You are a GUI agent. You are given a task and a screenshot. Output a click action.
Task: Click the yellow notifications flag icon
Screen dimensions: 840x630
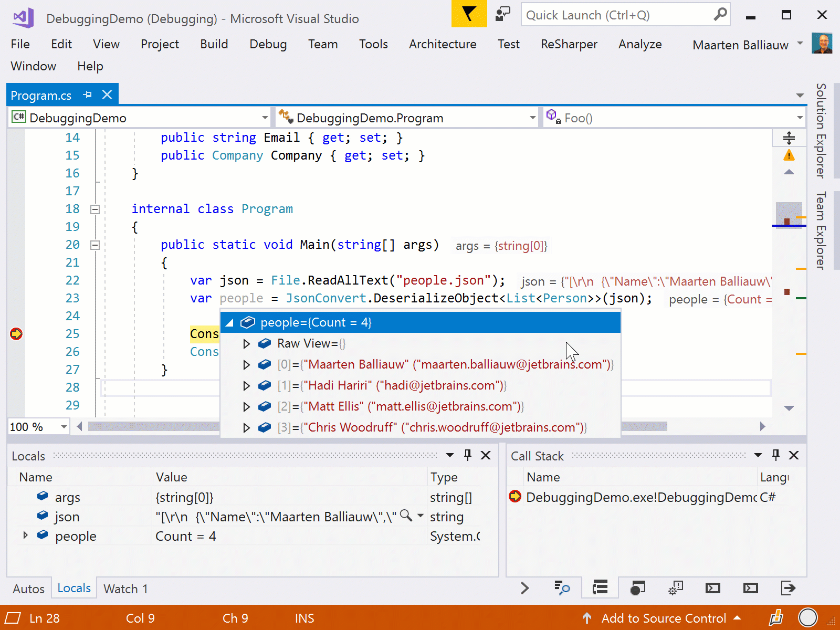[469, 14]
